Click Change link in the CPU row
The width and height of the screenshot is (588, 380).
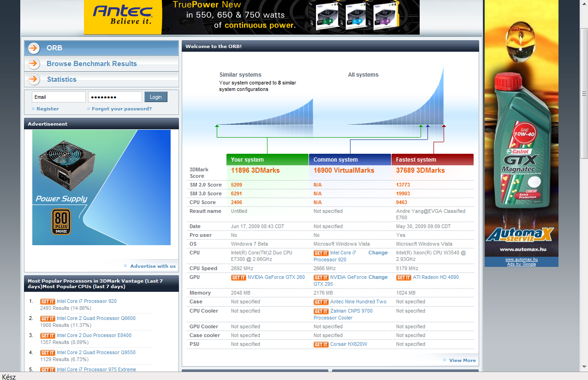pyautogui.click(x=378, y=253)
